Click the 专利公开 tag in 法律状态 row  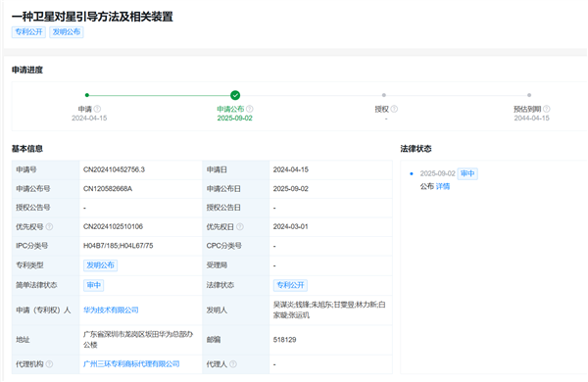290,285
